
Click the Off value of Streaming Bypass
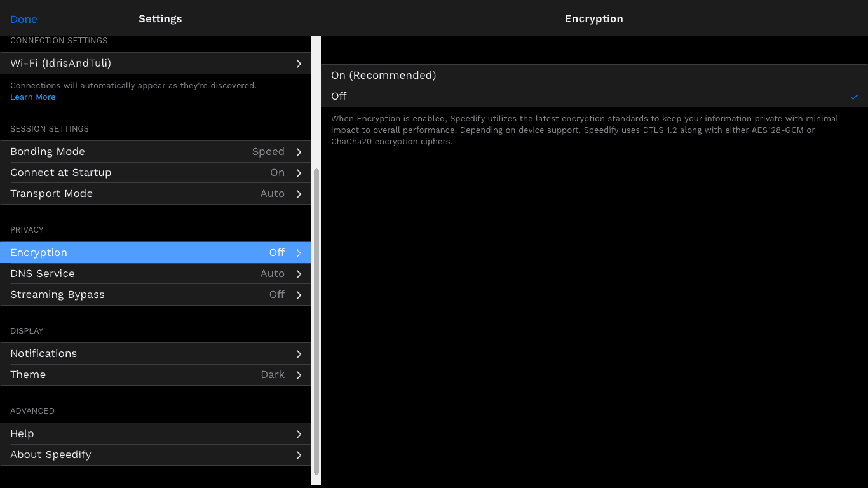pos(277,295)
